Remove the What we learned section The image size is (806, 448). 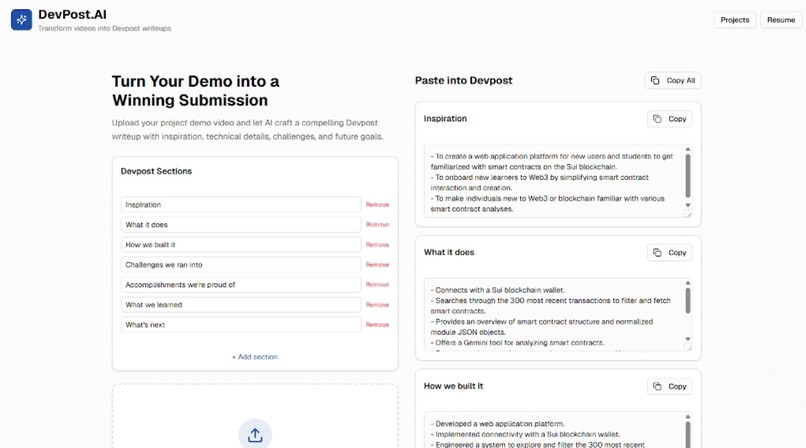377,305
